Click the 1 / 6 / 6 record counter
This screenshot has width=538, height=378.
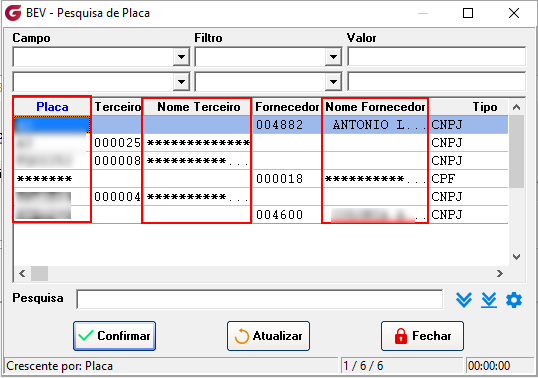coord(363,366)
